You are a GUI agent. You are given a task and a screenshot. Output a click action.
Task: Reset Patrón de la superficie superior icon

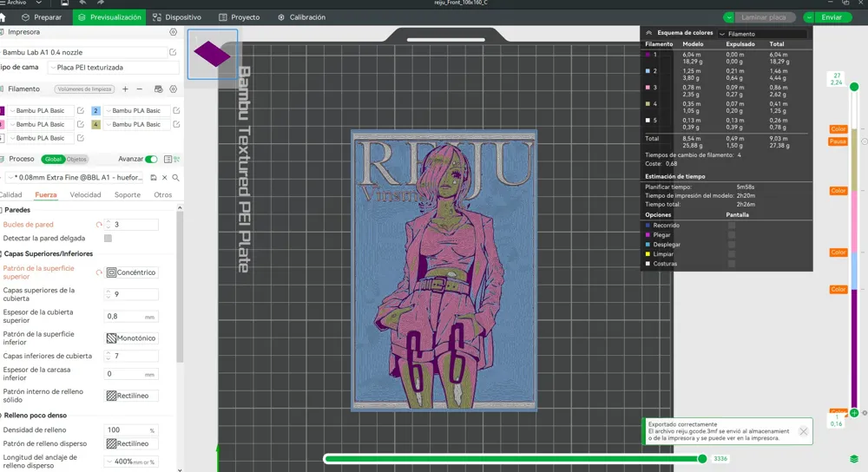99,272
